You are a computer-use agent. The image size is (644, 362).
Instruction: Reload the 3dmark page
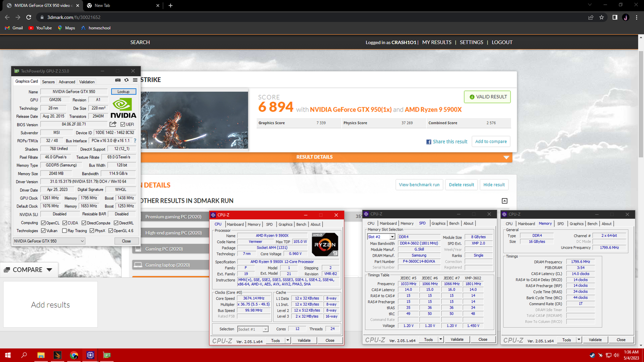point(29,17)
